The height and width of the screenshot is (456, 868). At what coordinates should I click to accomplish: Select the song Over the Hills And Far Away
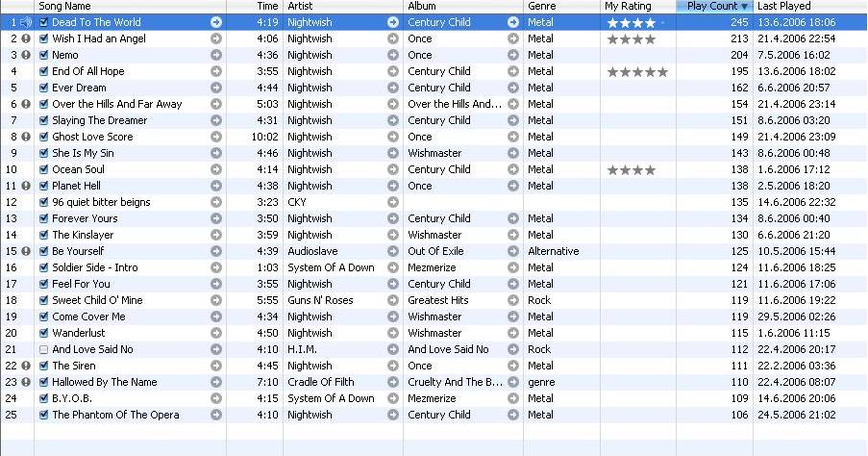coord(117,104)
